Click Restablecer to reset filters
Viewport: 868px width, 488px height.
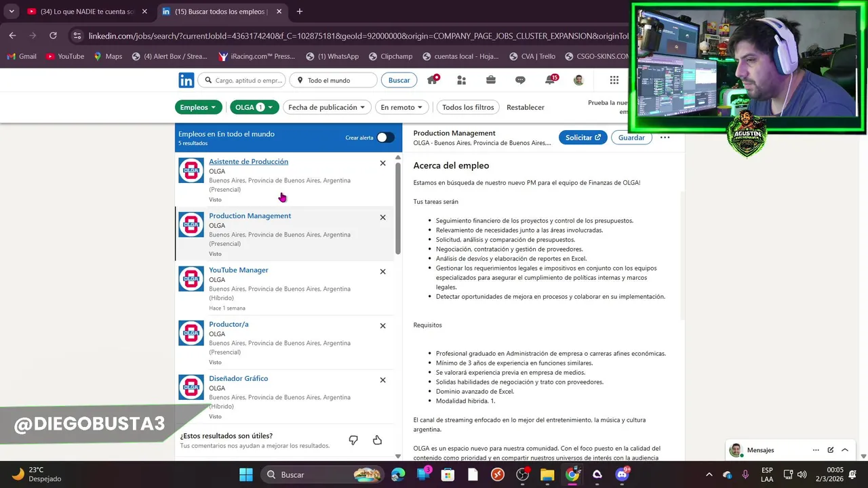click(x=526, y=107)
